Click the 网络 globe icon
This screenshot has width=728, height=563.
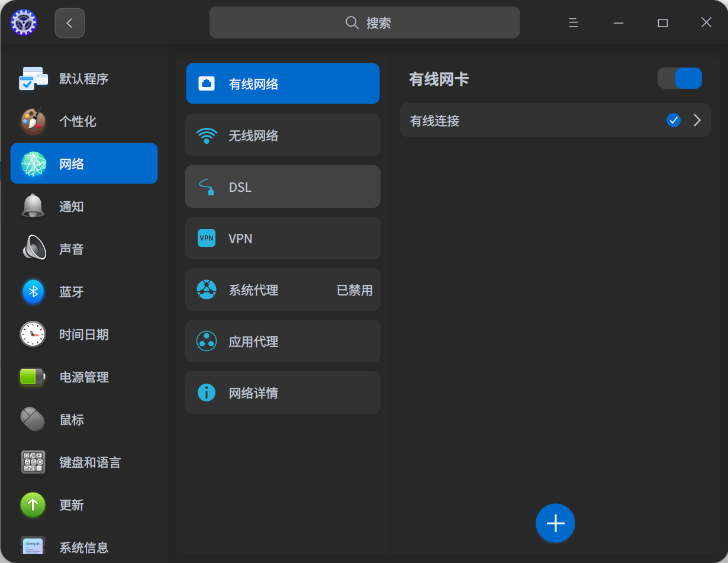click(x=34, y=164)
